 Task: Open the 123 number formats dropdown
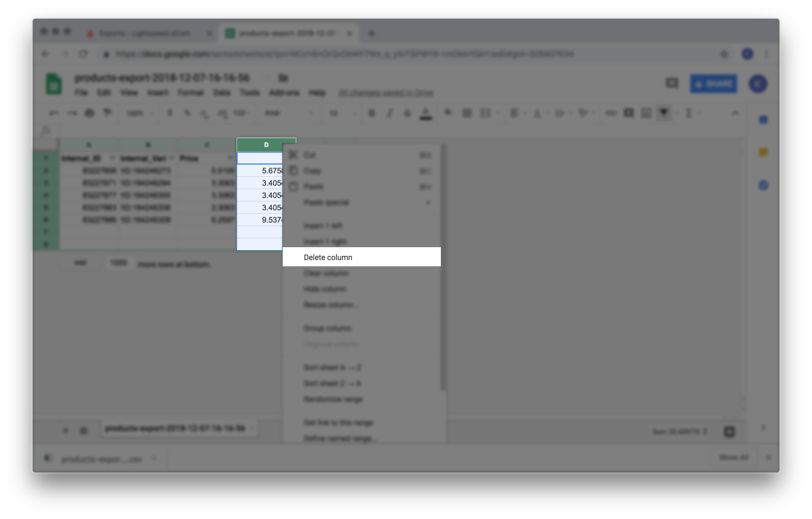tap(242, 113)
